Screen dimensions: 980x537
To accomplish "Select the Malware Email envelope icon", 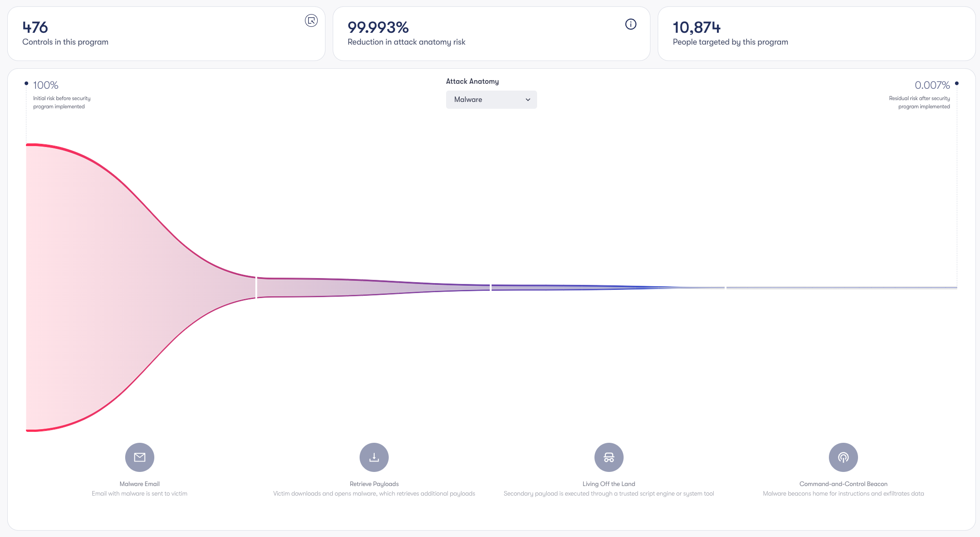I will pyautogui.click(x=140, y=457).
